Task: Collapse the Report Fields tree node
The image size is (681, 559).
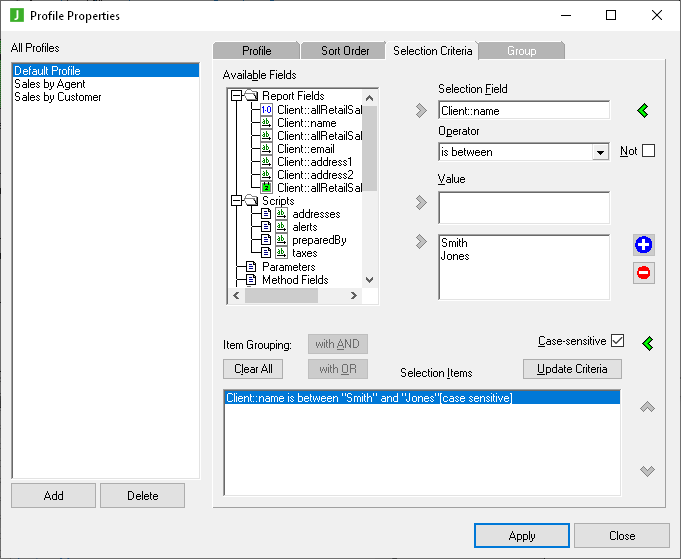Action: 237,97
